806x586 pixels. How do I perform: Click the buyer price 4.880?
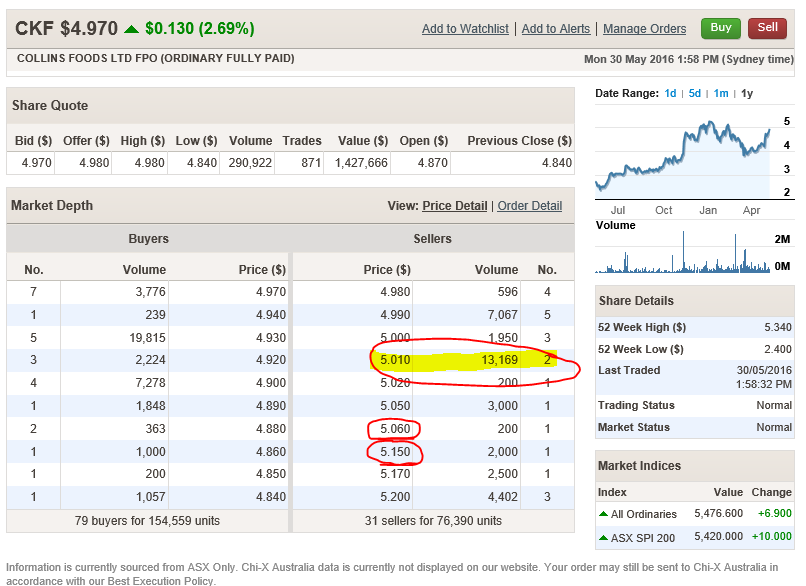tap(270, 429)
